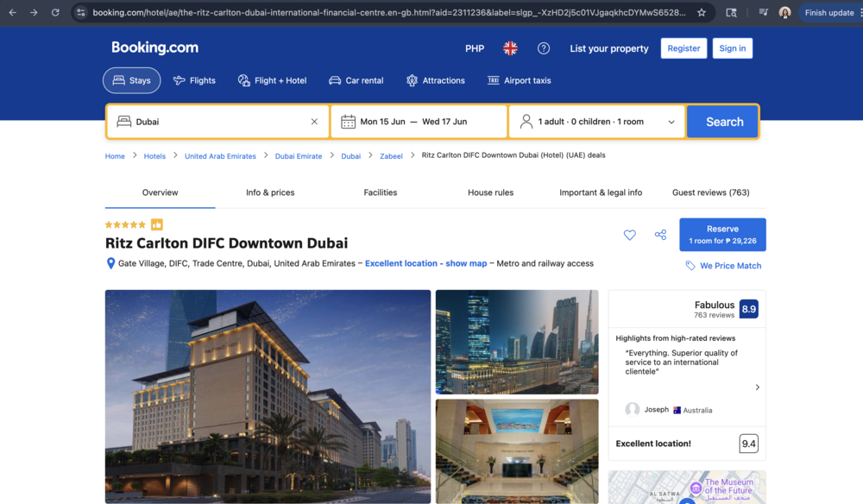This screenshot has width=863, height=504.
Task: Open the night skyline photo
Action: 517,342
